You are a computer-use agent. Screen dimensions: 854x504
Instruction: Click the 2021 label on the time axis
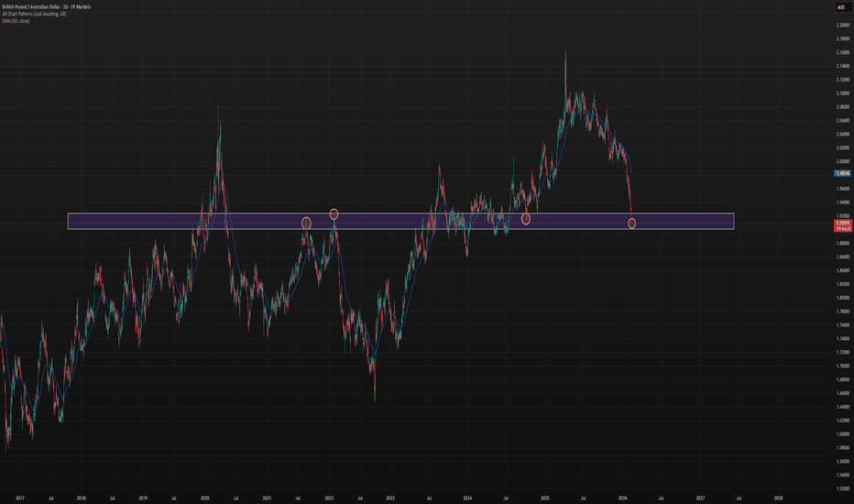(267, 498)
